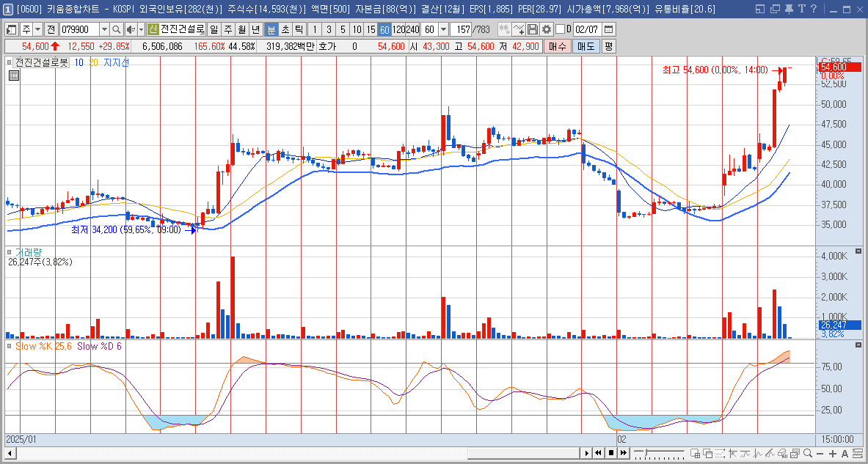Select the 60 minute interval button
Image resolution: width=868 pixels, height=464 pixels.
384,29
